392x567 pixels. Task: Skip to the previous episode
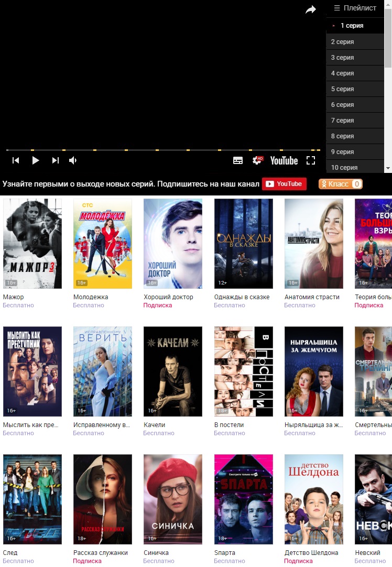coord(16,160)
